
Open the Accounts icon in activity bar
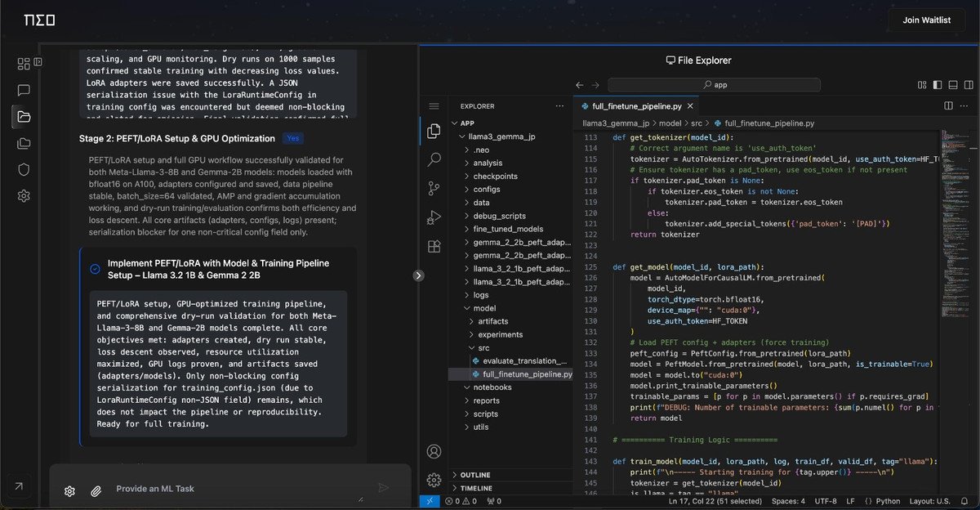(x=434, y=451)
